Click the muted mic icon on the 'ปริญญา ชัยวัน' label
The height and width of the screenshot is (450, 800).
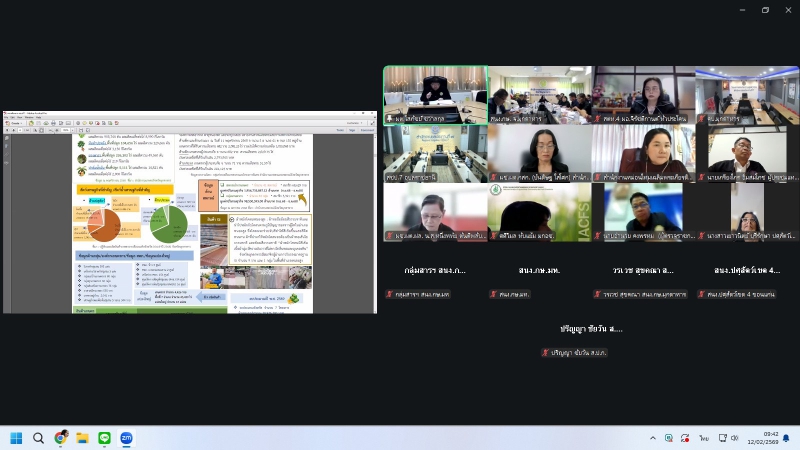coord(546,352)
